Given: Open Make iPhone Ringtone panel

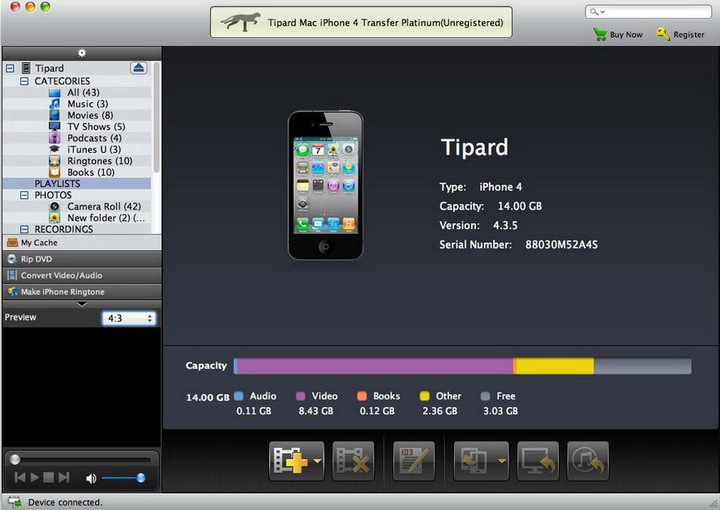Looking at the screenshot, I should coord(82,291).
